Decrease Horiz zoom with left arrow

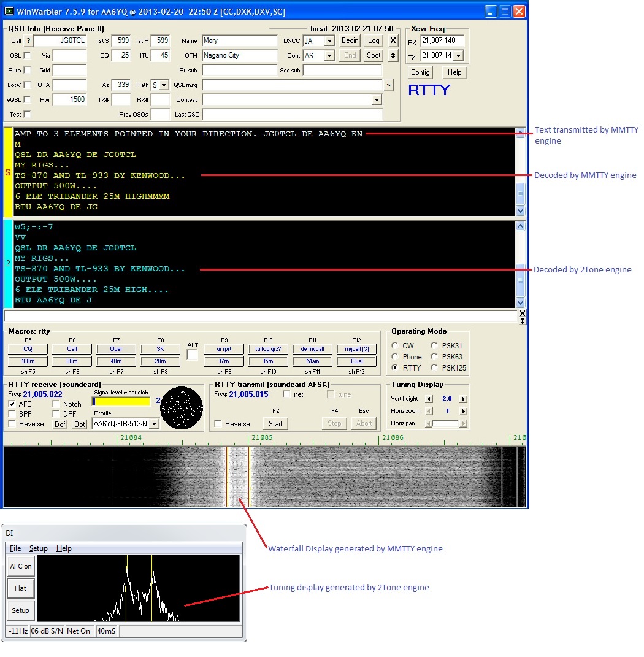(429, 411)
